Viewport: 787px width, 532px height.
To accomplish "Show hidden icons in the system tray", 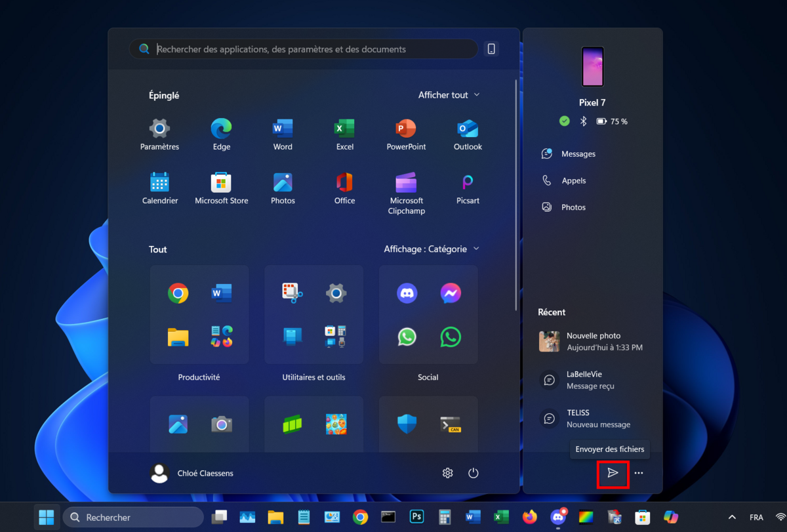I will pyautogui.click(x=732, y=518).
